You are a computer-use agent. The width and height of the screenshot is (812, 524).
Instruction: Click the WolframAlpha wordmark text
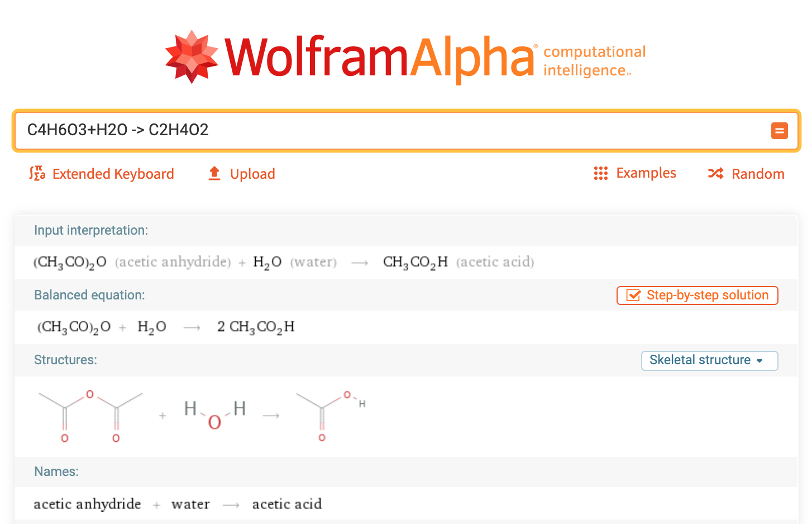[380, 57]
